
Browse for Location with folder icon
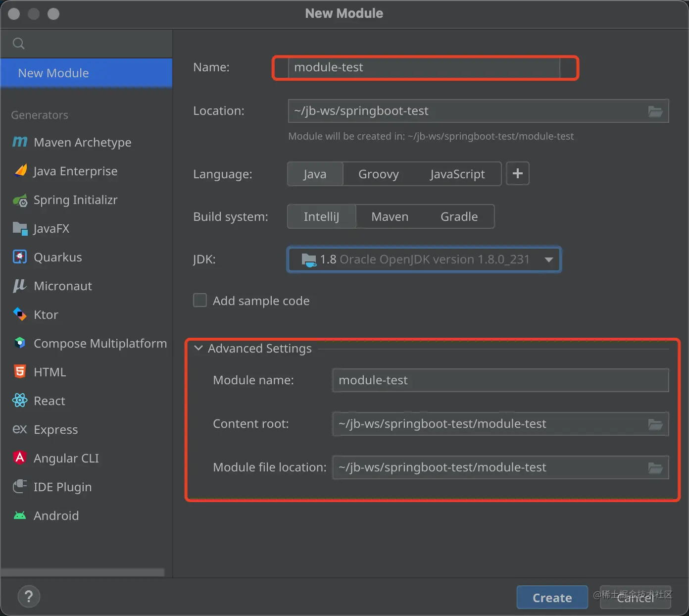pyautogui.click(x=655, y=111)
